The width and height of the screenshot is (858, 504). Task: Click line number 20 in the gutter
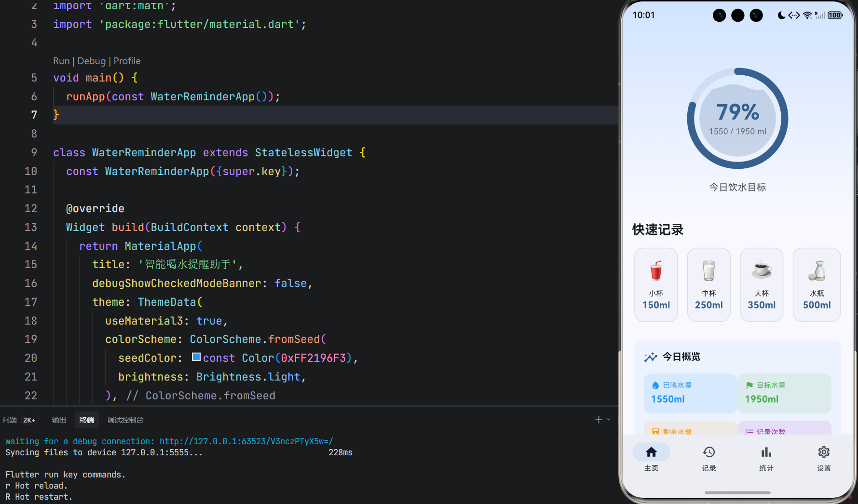point(30,358)
